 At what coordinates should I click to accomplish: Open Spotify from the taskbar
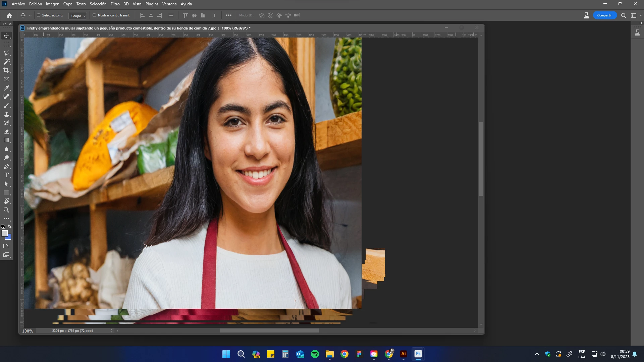pos(315,354)
